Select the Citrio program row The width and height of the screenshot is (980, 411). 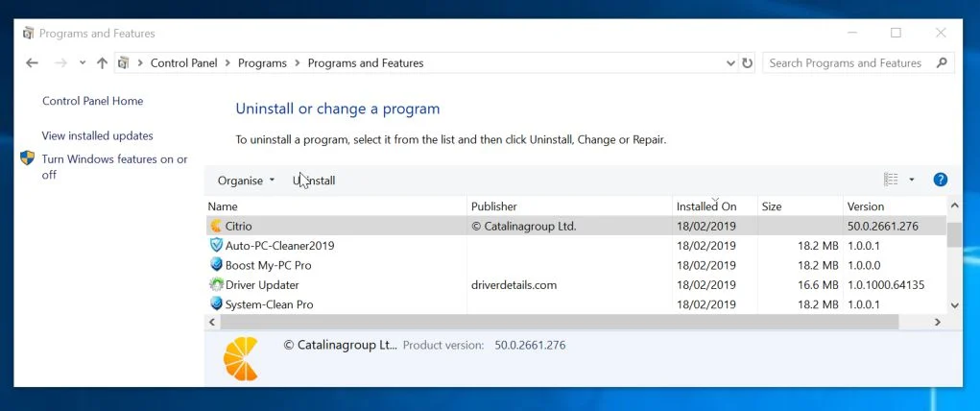click(x=576, y=226)
